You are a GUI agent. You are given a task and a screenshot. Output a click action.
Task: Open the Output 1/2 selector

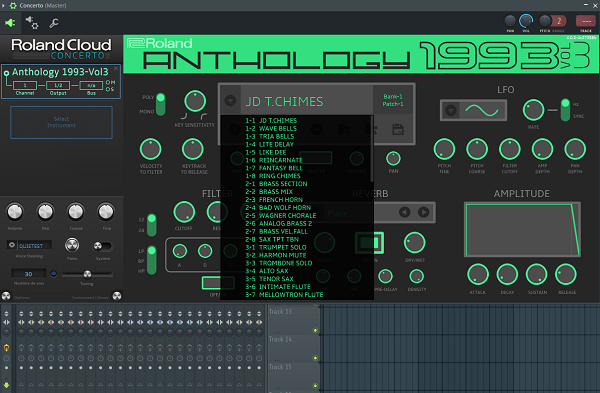pos(58,85)
